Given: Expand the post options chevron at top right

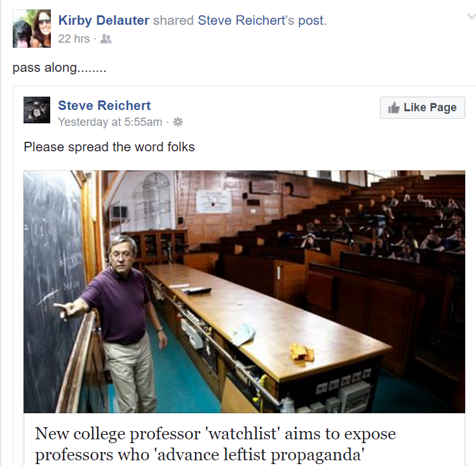Looking at the screenshot, I should (470, 17).
